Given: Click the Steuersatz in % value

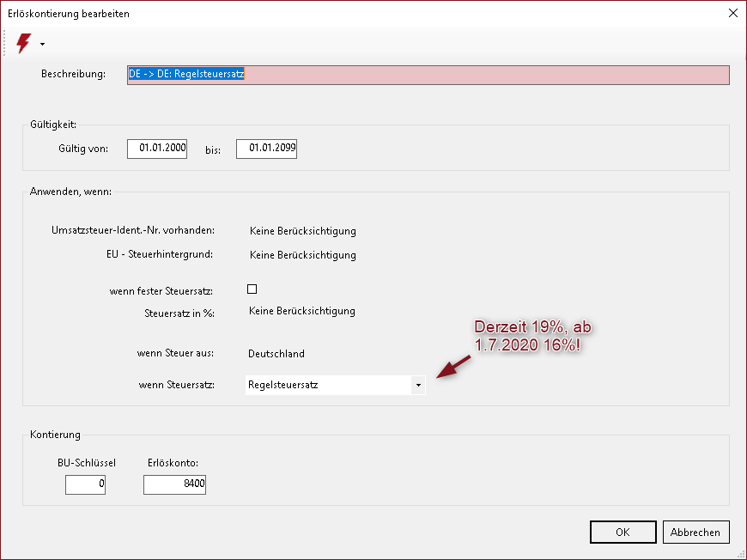Looking at the screenshot, I should (x=302, y=311).
